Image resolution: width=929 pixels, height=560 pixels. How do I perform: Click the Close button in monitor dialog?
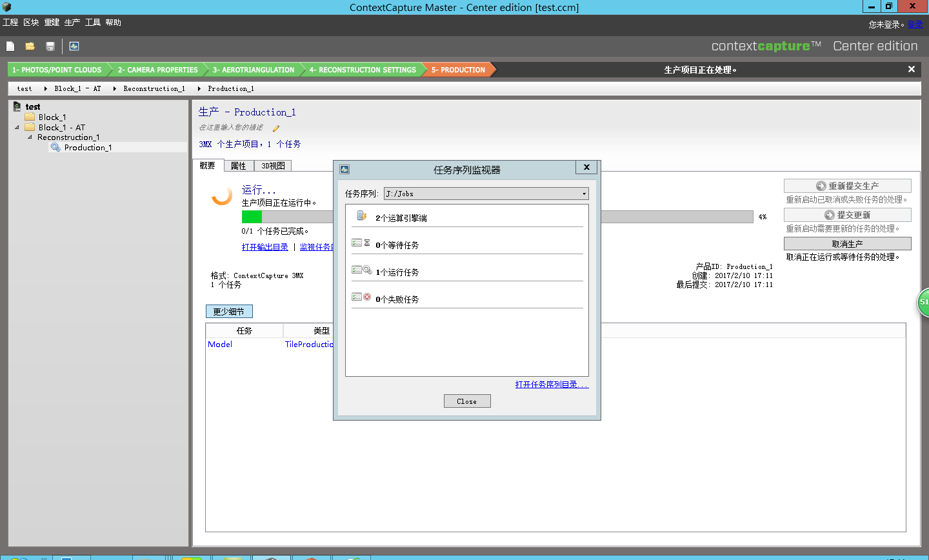click(x=467, y=401)
